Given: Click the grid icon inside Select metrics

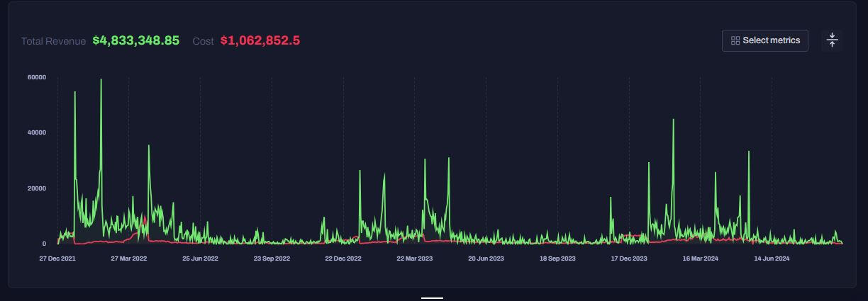Looking at the screenshot, I should pyautogui.click(x=735, y=41).
